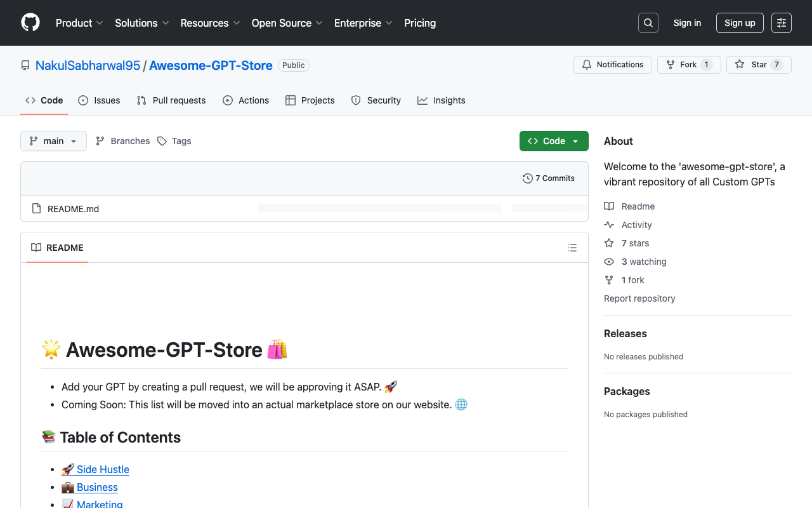Click the Pricing link
812x508 pixels.
pos(420,23)
